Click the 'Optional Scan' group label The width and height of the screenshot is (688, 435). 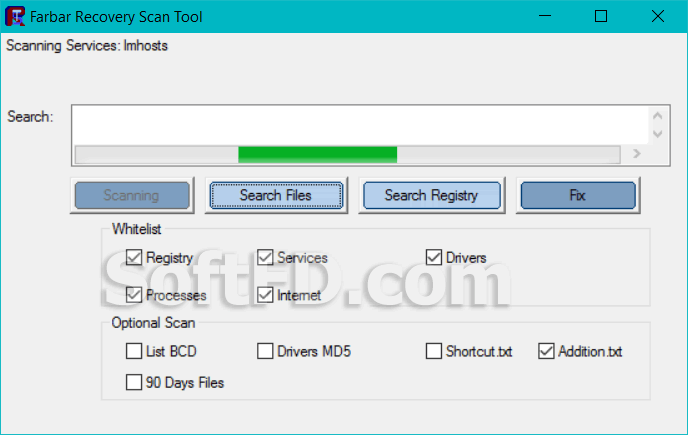[x=153, y=323]
